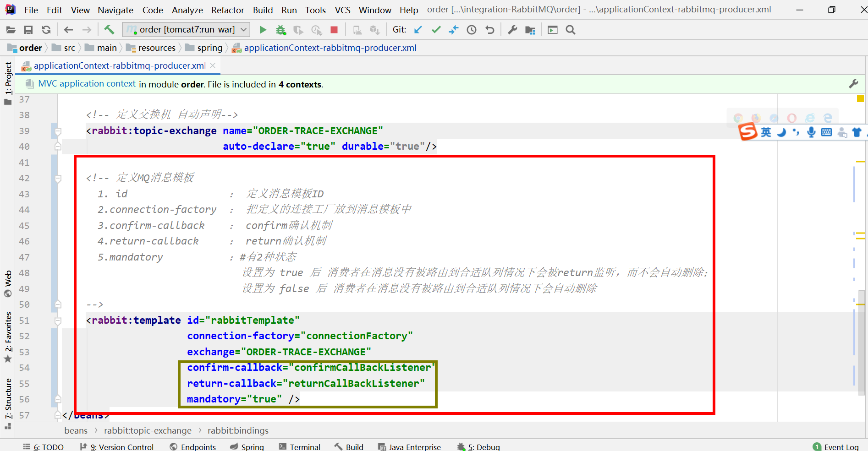This screenshot has height=451, width=868.
Task: Click the Git compare branches icon
Action: click(x=454, y=30)
